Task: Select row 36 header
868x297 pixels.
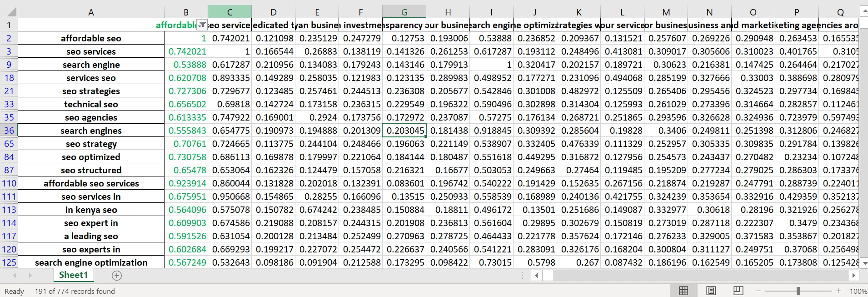Action: pyautogui.click(x=9, y=131)
